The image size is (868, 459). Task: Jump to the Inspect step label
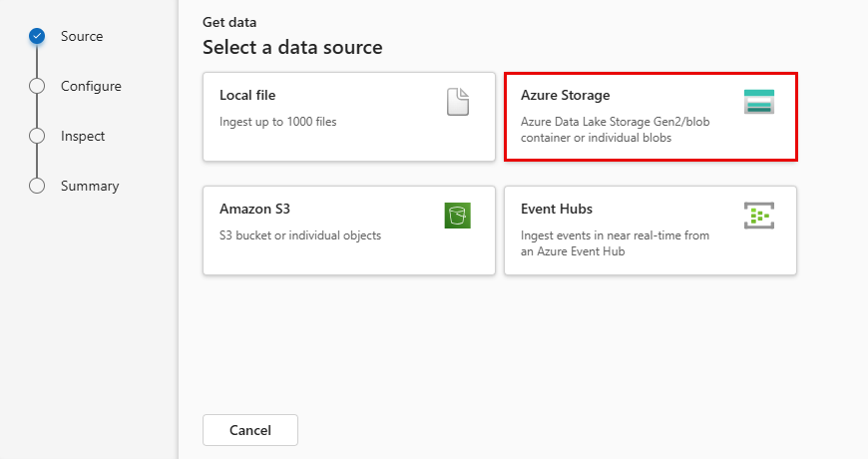coord(83,136)
